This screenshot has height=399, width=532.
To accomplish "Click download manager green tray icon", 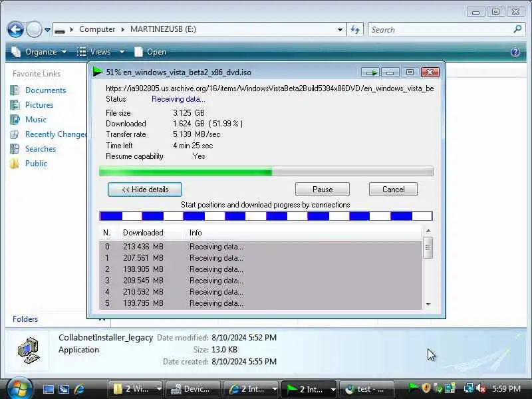I will [413, 388].
